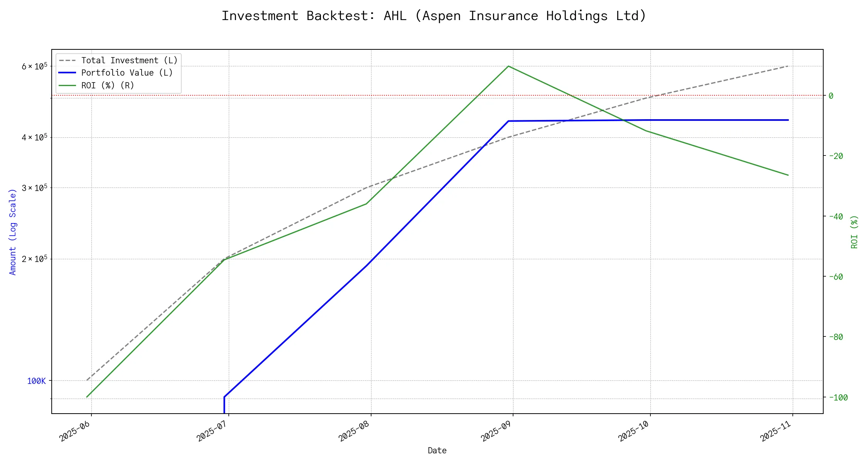Click the ROI (%) legend entry
Viewport: 868px width, 463px height.
pos(108,85)
